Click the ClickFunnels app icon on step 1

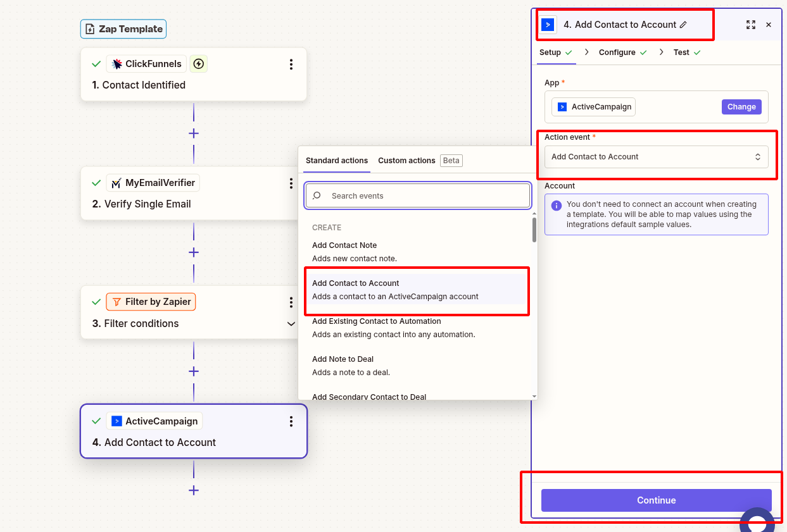point(117,63)
